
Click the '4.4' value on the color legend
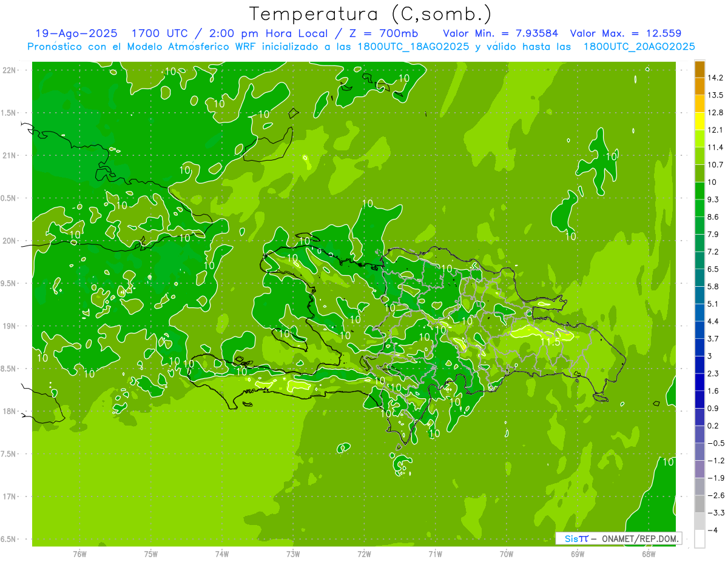click(714, 321)
